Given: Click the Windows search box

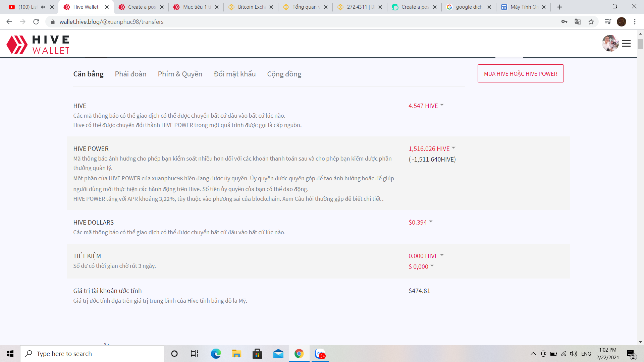Looking at the screenshot, I should (92, 354).
